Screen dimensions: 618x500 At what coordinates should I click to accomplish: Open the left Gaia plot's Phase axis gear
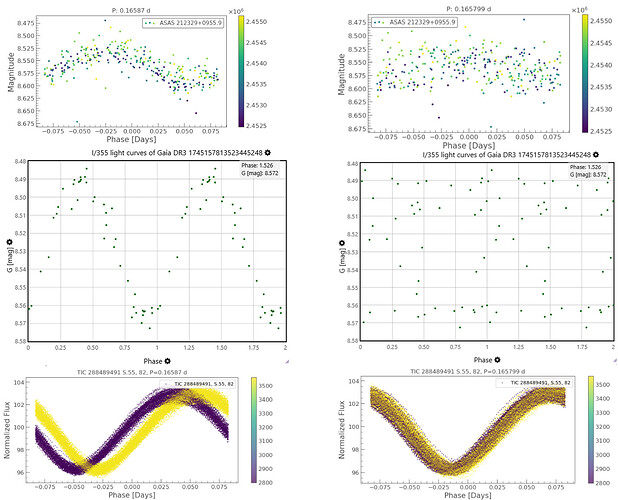click(167, 358)
